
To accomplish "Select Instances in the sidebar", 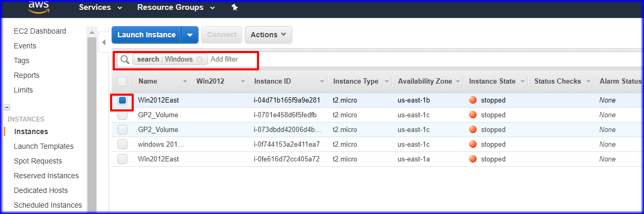I will (x=31, y=131).
